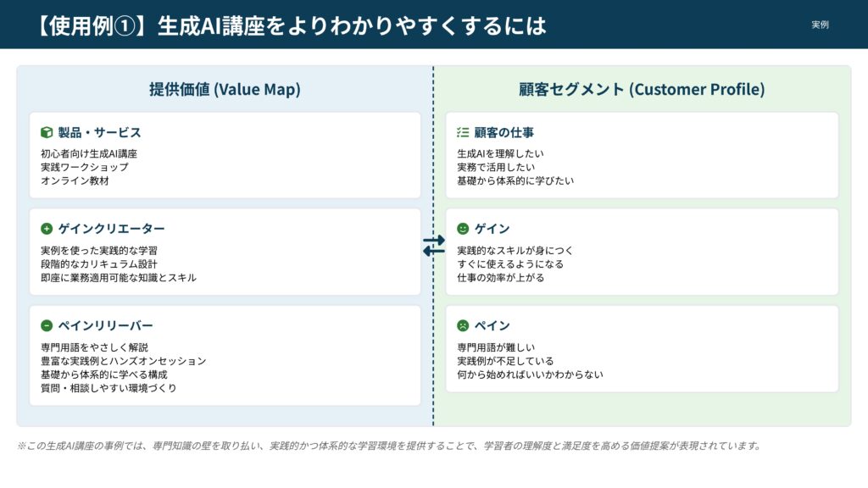Select the 提供価値 (Value Map) heading
This screenshot has height=488, width=868.
coord(225,90)
